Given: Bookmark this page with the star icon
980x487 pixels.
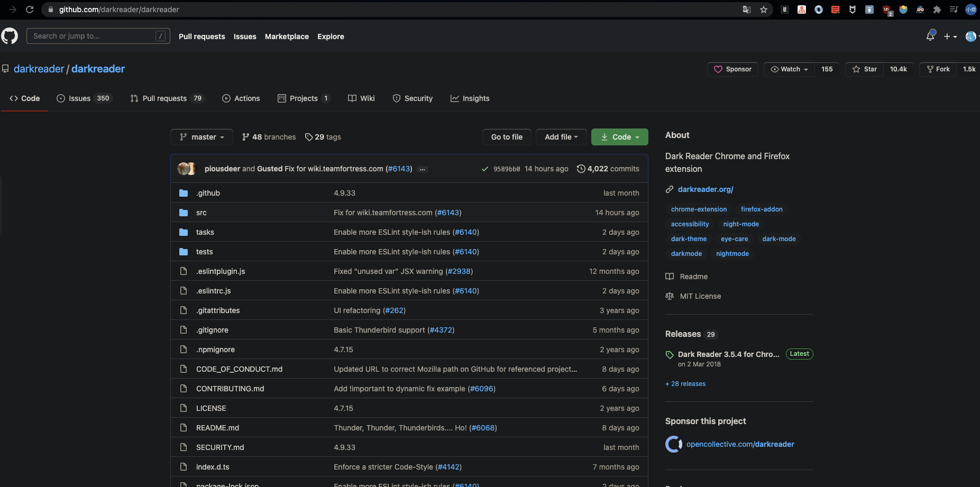Looking at the screenshot, I should click(764, 10).
